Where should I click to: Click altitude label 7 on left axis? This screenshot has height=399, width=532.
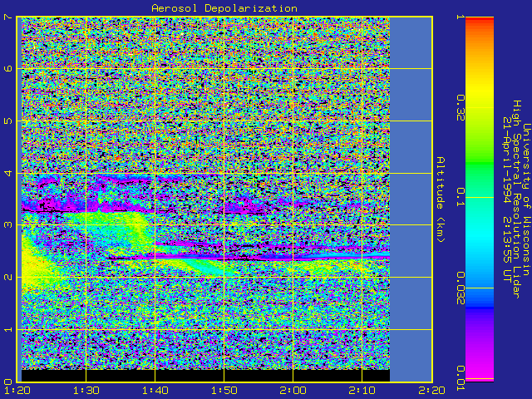pos(7,17)
